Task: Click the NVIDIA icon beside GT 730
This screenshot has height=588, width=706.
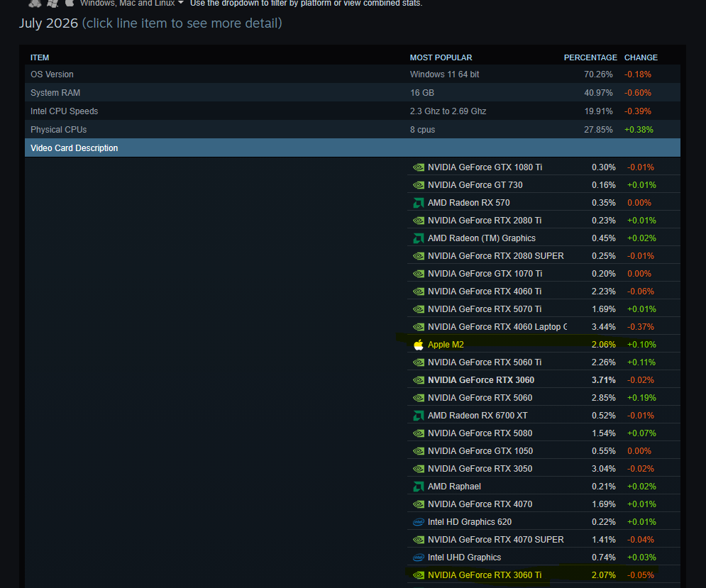Action: 419,185
